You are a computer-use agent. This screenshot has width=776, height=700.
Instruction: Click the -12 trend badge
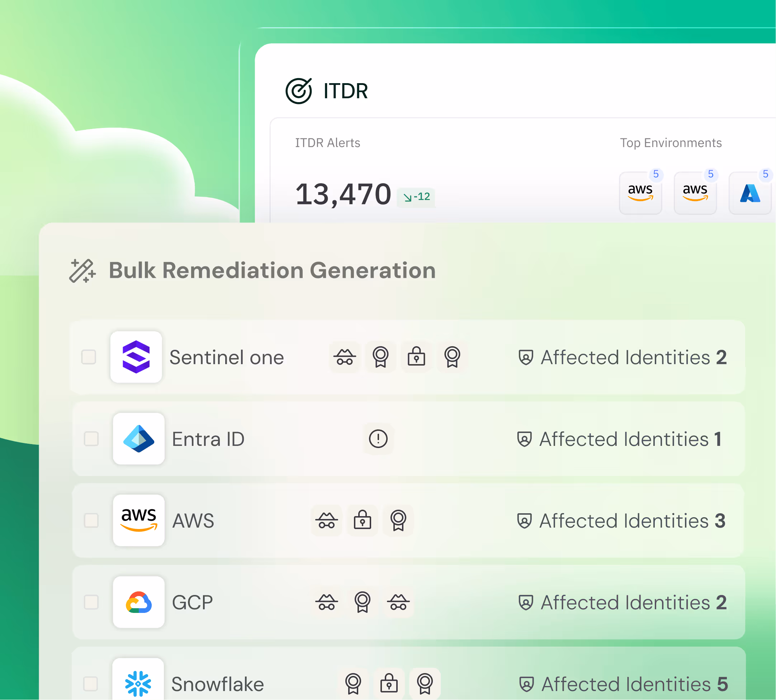416,197
